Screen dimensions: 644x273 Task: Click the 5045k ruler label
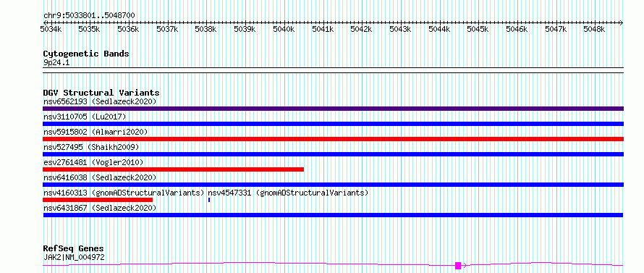pos(478,29)
